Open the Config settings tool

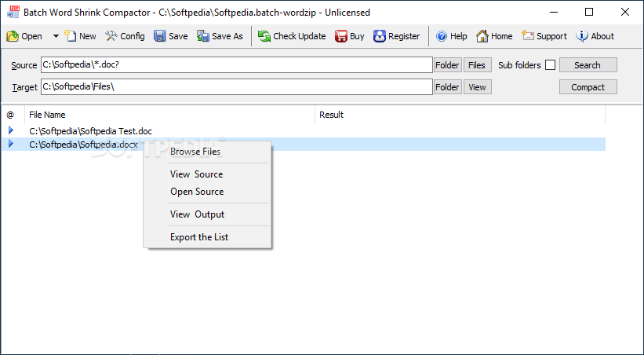pyautogui.click(x=125, y=36)
